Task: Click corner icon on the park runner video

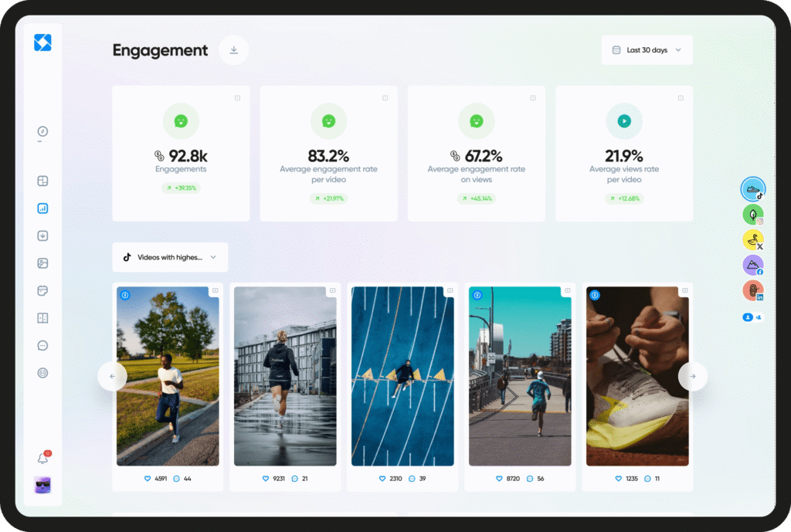Action: (216, 290)
